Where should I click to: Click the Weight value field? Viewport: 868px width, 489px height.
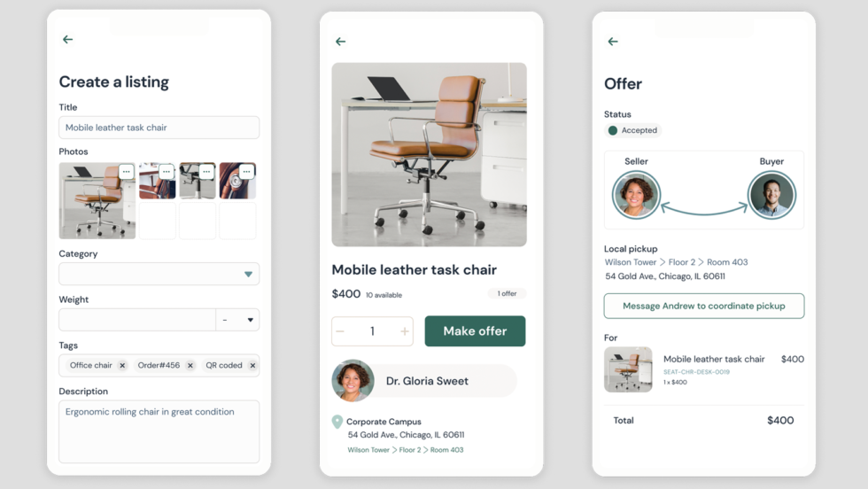[x=137, y=320]
